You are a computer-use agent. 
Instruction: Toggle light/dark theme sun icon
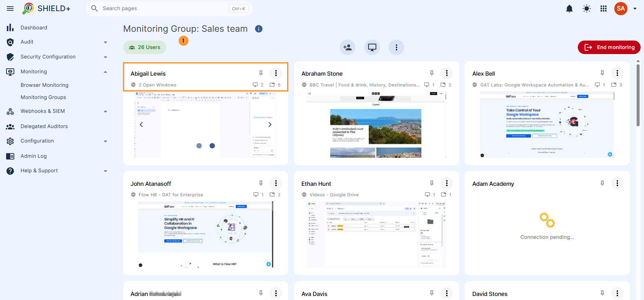(x=587, y=8)
